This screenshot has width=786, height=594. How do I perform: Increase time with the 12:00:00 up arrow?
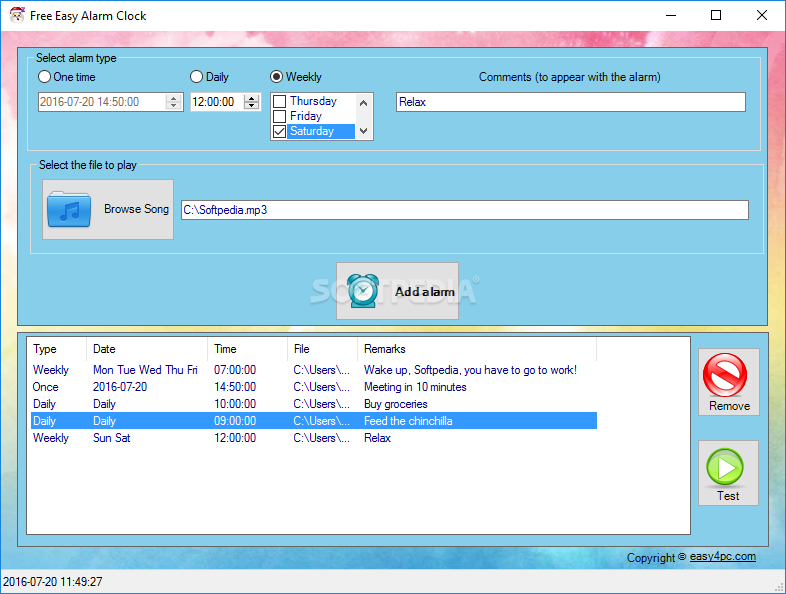click(x=252, y=98)
